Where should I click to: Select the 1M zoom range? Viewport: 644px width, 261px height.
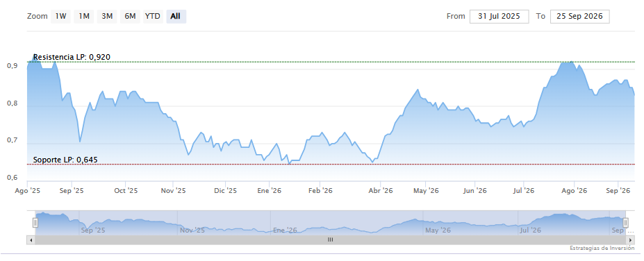(x=84, y=17)
